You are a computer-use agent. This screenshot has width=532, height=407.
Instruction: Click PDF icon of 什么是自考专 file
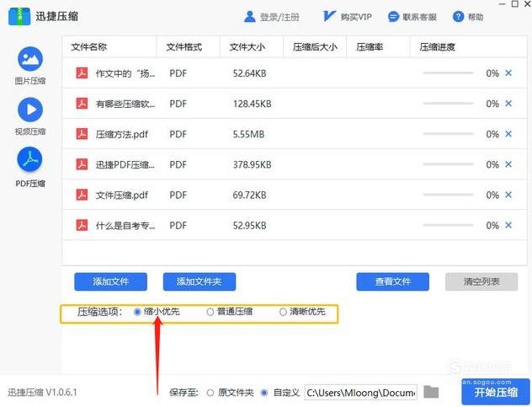tap(82, 225)
